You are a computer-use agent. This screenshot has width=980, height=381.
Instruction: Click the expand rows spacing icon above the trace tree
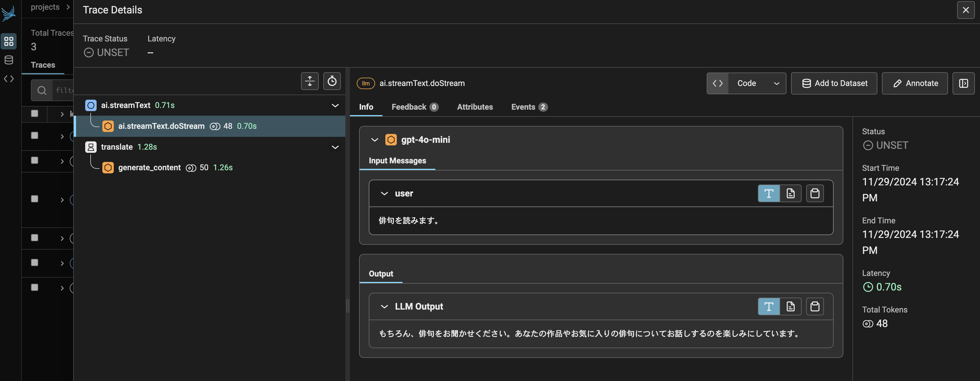[x=309, y=81]
